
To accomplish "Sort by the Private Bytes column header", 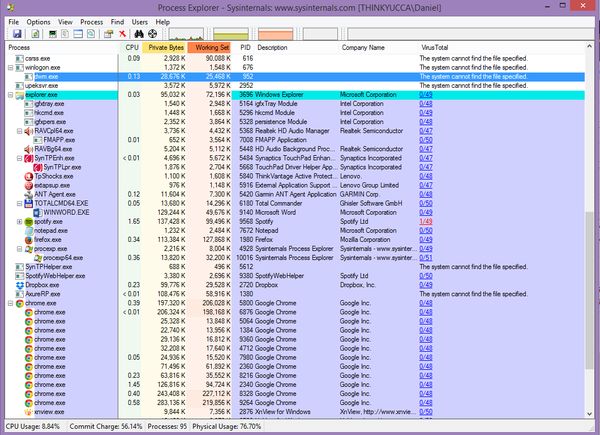I will 166,48.
